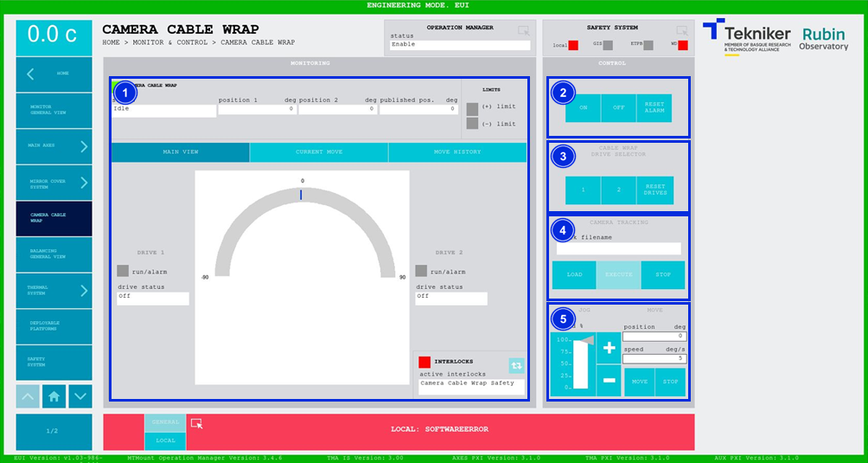
Task: Click the (-) limit indicator
Action: click(x=472, y=124)
